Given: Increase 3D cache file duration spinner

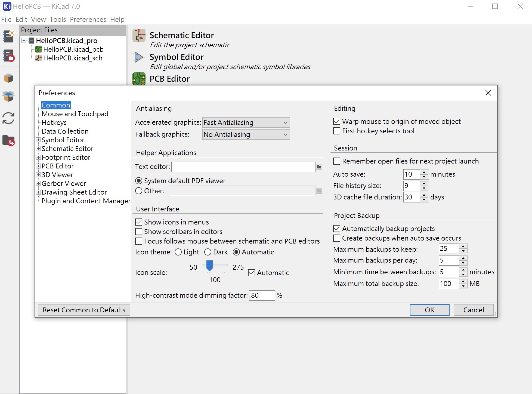Looking at the screenshot, I should [424, 195].
